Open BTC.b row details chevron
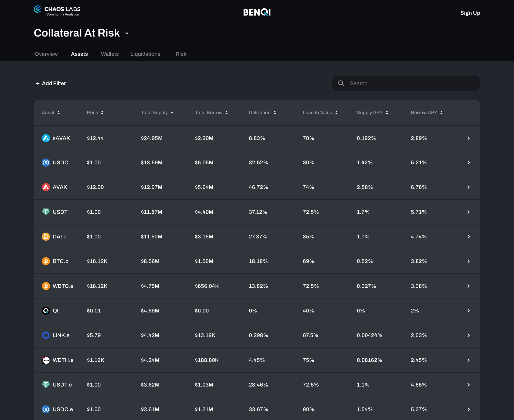This screenshot has width=514, height=420. click(468, 261)
